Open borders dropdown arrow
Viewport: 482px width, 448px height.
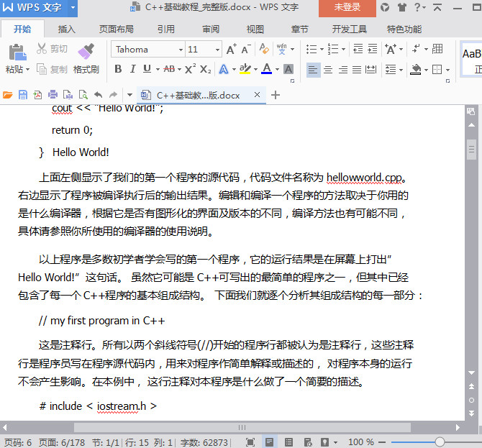448,70
